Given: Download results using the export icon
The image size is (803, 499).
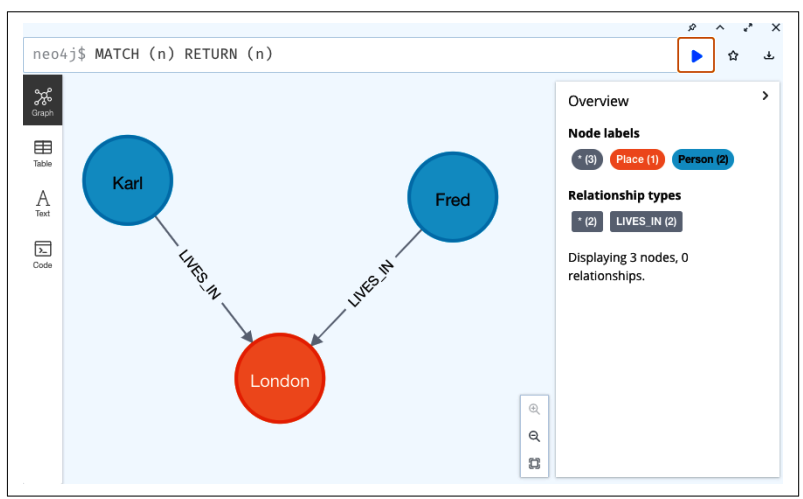Looking at the screenshot, I should click(769, 55).
